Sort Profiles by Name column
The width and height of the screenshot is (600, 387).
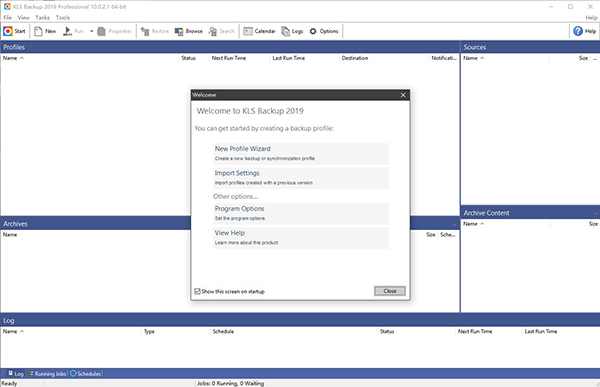coord(90,58)
